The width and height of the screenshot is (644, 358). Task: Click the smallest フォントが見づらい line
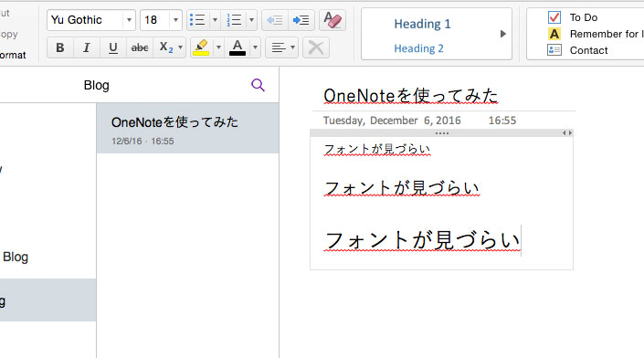[377, 149]
